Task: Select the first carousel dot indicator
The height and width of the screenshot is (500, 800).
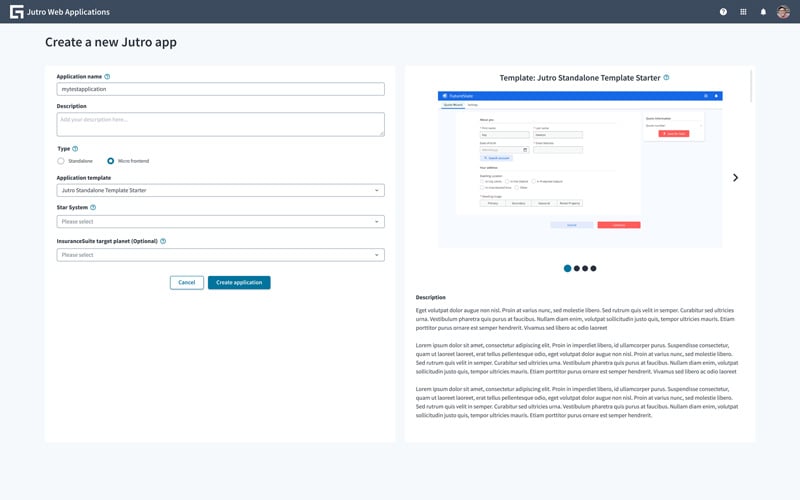Action: click(567, 268)
